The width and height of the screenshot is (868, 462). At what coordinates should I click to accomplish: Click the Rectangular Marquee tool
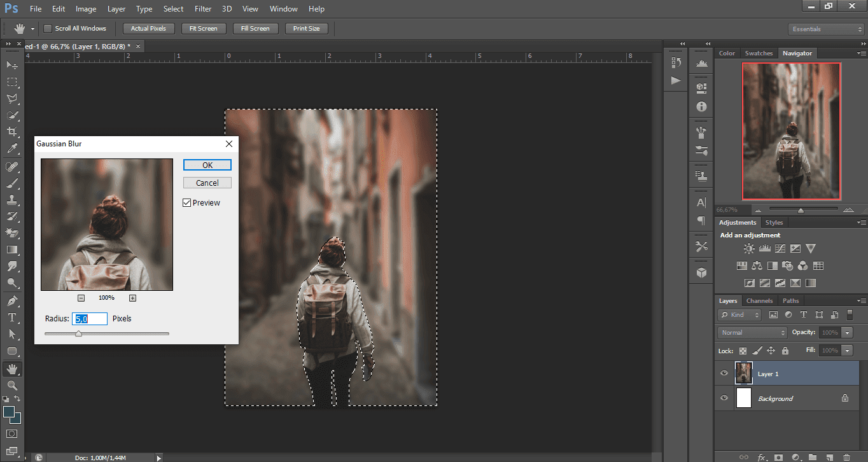point(11,82)
